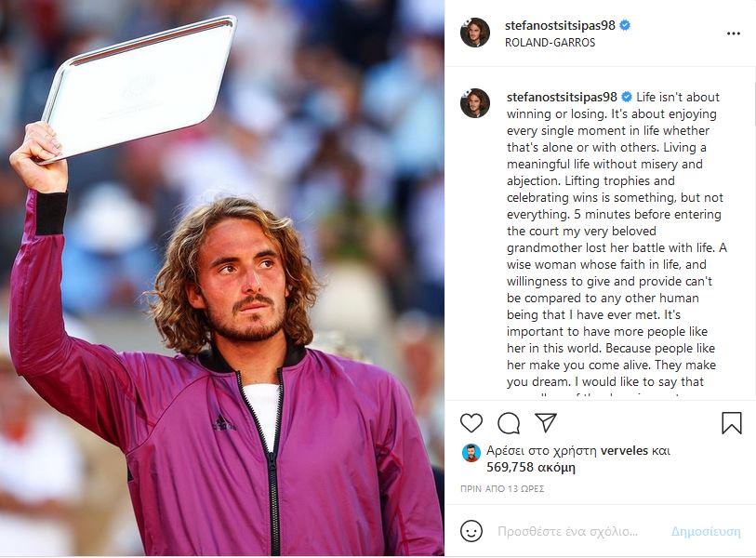Image resolution: width=756 pixels, height=558 pixels.
Task: Open stefanostsitsipas98 username in header
Action: coord(560,25)
